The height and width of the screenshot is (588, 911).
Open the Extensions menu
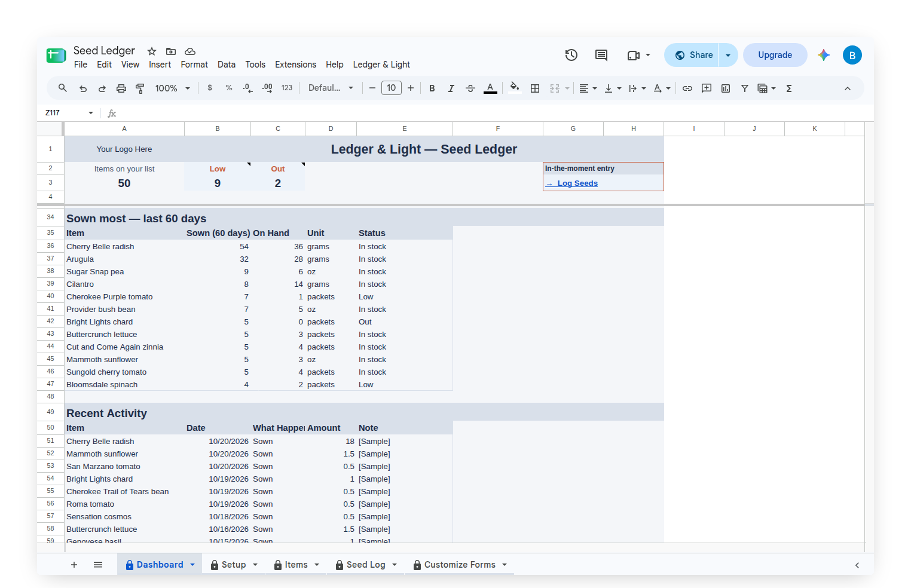point(295,65)
